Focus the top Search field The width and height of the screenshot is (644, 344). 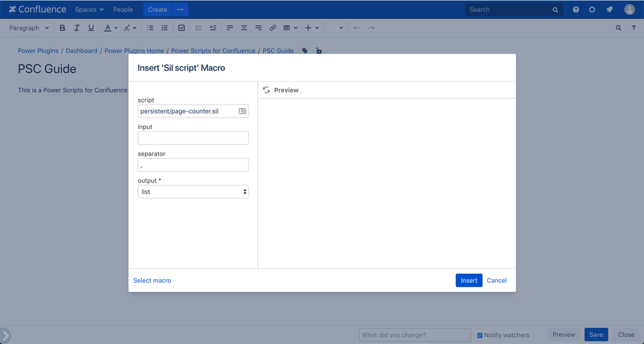pos(514,10)
